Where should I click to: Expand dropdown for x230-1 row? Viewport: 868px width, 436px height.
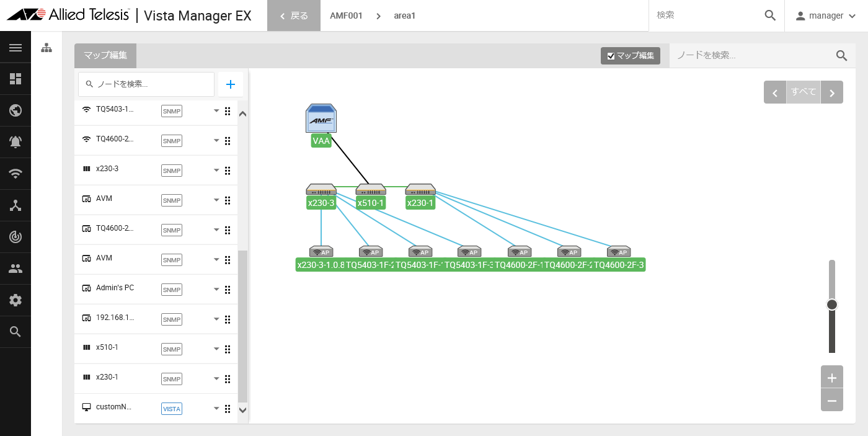click(216, 379)
